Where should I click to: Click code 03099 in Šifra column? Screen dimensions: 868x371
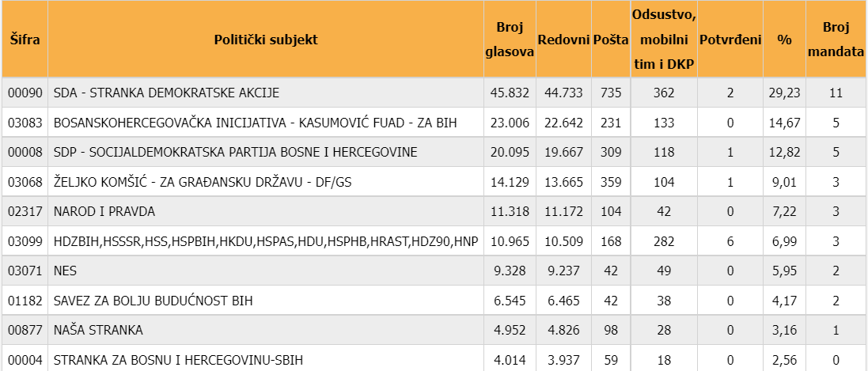coord(25,241)
